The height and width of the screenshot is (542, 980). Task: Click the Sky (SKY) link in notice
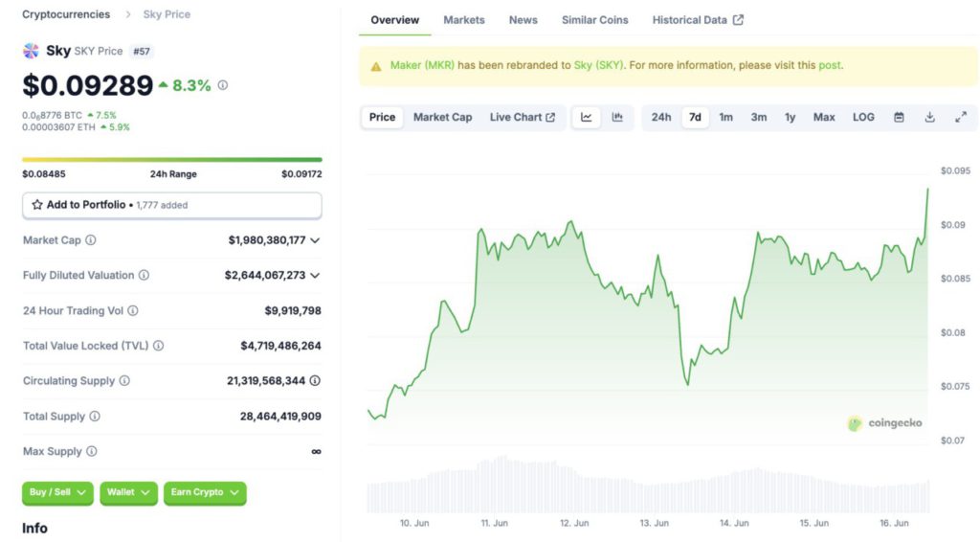[598, 65]
